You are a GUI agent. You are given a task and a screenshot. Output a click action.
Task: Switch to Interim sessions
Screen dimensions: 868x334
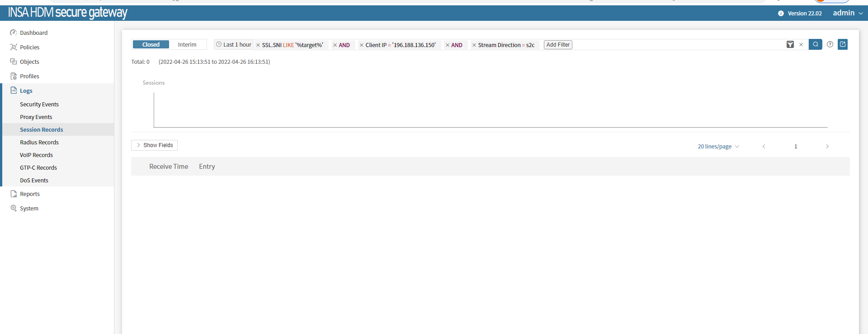pyautogui.click(x=187, y=44)
